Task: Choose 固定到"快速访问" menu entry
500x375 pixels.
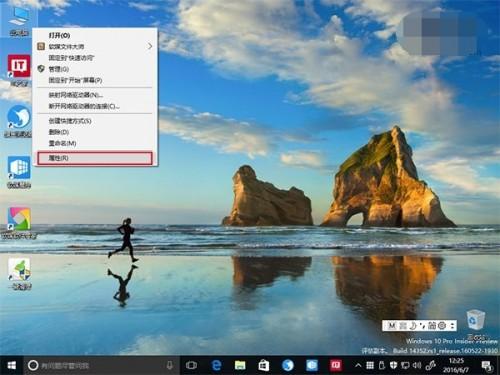Action: coord(95,58)
